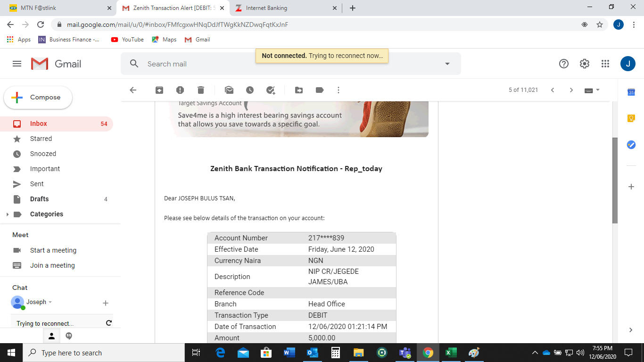
Task: Switch to the Contacts chat tab icon
Action: coord(52,336)
